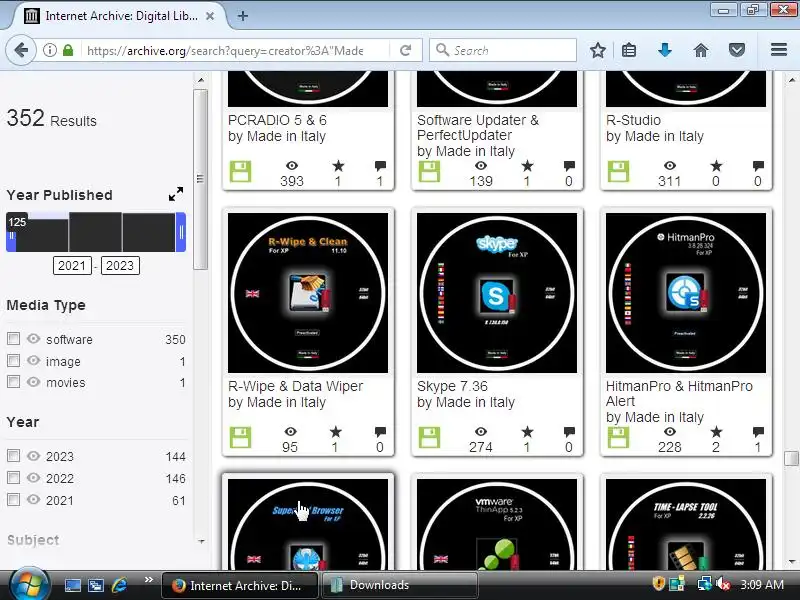Click the Time-Lapse Tool disc thumbnail
This screenshot has height=600, width=800.
[x=686, y=524]
